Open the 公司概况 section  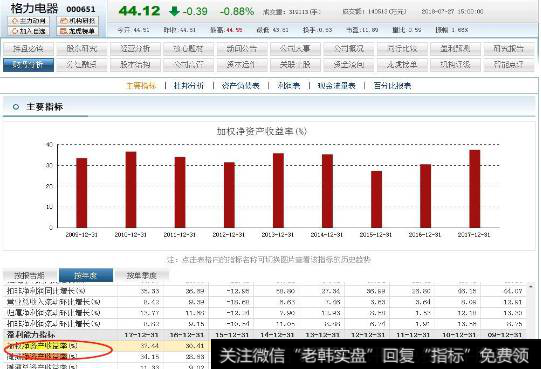[x=349, y=49]
